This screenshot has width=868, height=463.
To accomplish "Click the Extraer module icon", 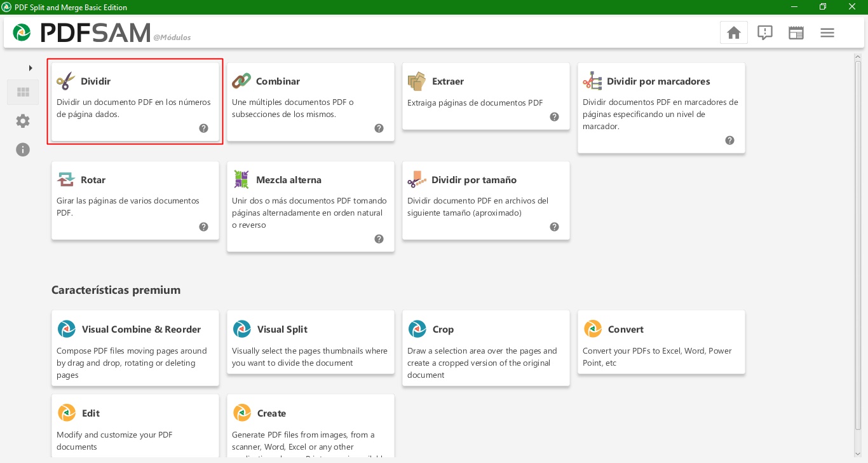I will pos(416,81).
